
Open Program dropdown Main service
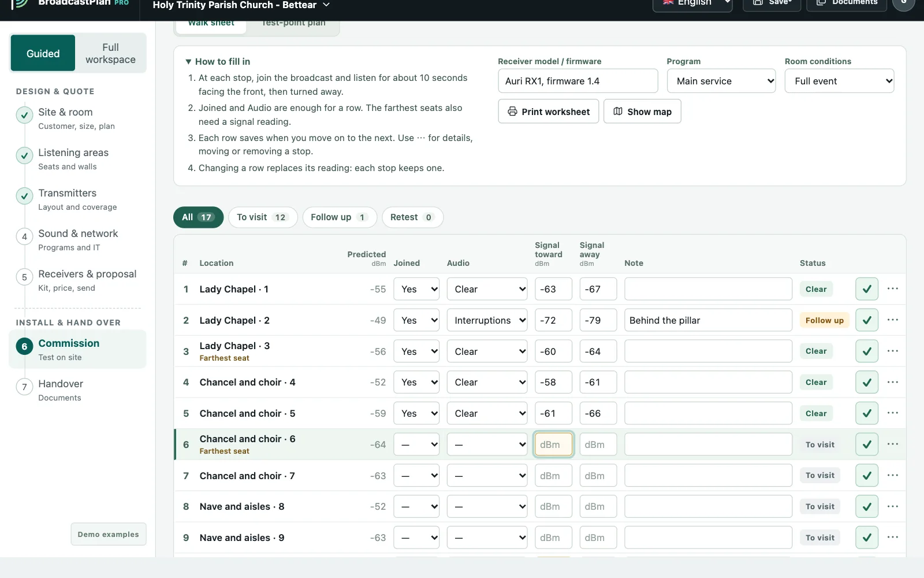coord(721,81)
